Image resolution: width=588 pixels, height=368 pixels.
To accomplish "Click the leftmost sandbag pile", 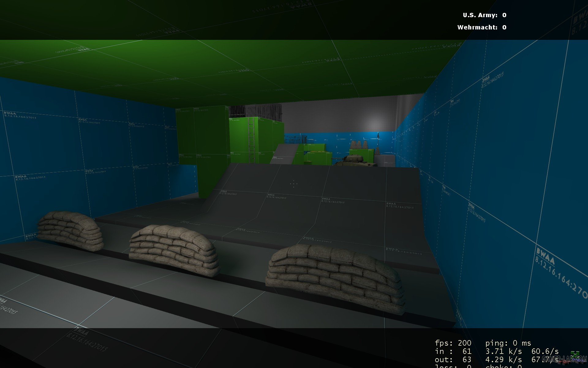I will [x=71, y=231].
